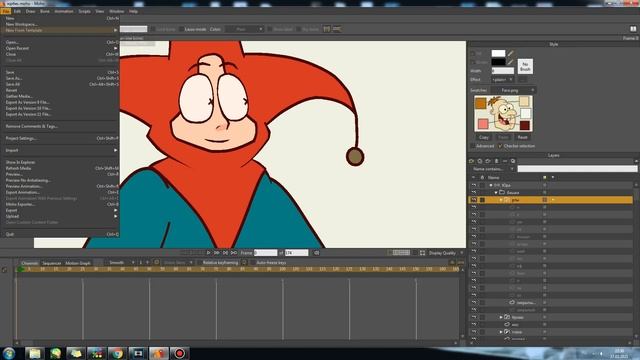Choose Quit from File menu
640x360 pixels.
pos(60,234)
